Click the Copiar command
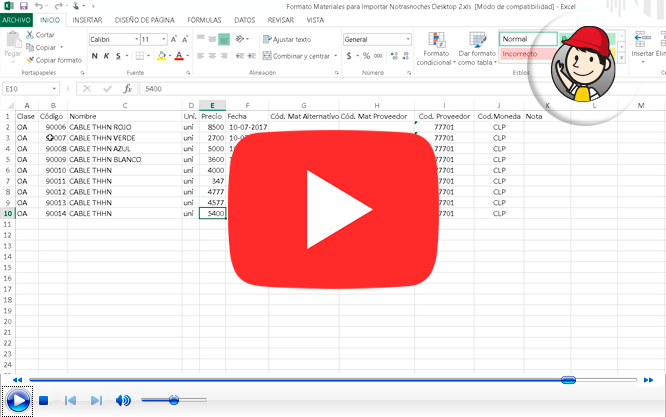 (41, 47)
